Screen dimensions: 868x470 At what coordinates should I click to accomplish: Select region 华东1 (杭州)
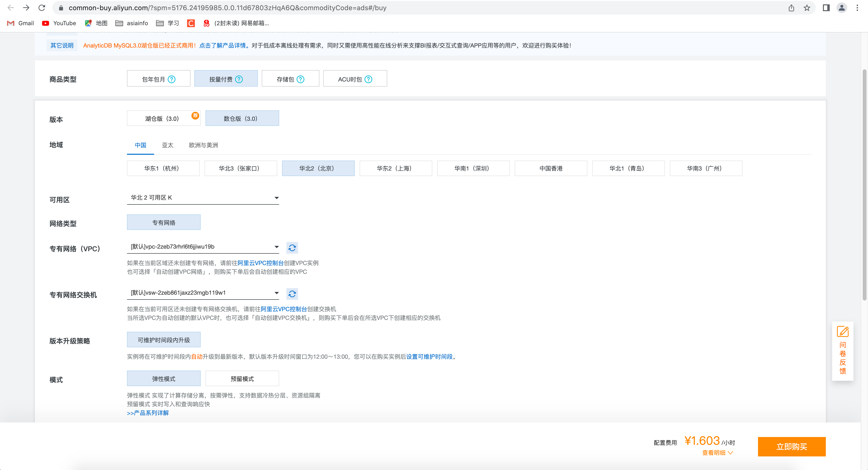click(163, 169)
